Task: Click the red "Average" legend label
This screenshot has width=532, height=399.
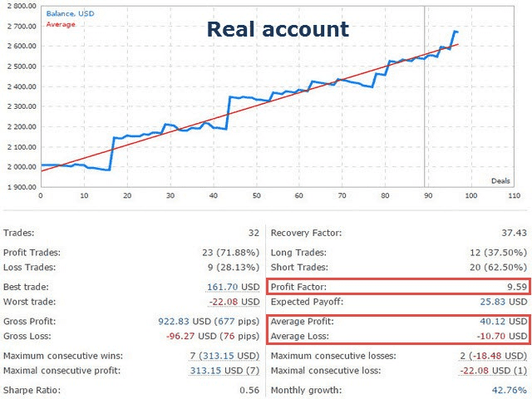Action: click(x=61, y=24)
